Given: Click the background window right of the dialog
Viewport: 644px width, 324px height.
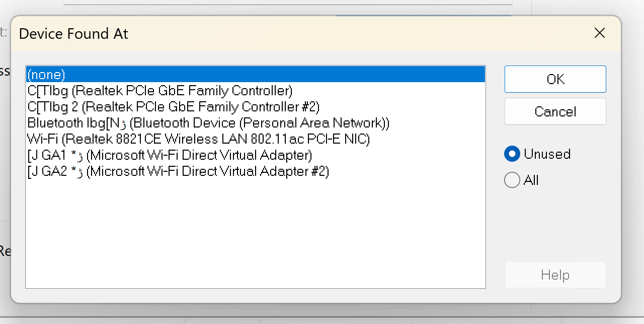Looking at the screenshot, I should [x=633, y=151].
